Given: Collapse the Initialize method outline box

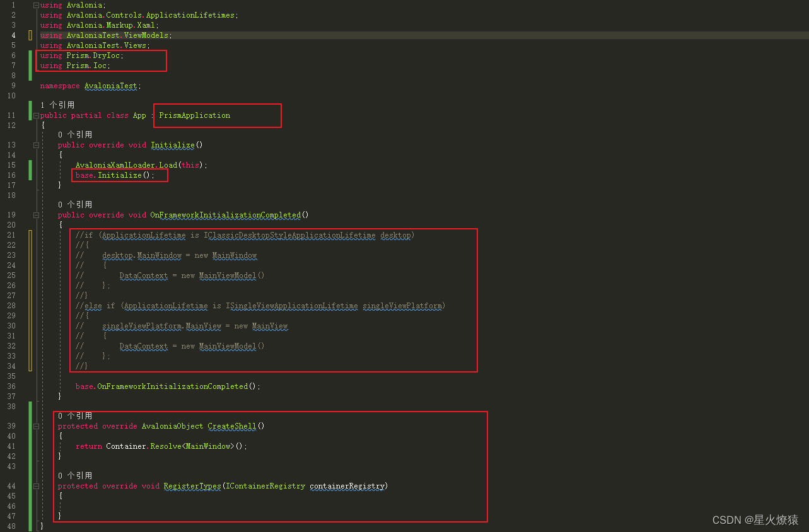Looking at the screenshot, I should click(x=36, y=146).
